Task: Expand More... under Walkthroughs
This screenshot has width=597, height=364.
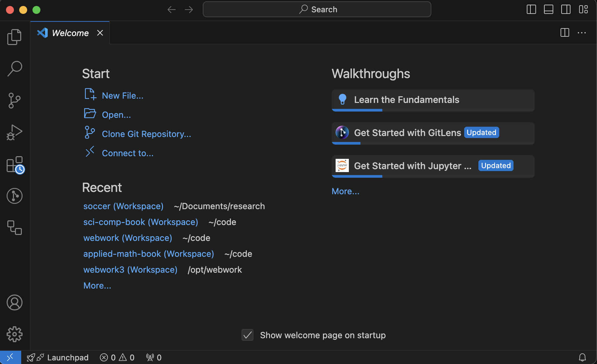Action: click(x=345, y=191)
